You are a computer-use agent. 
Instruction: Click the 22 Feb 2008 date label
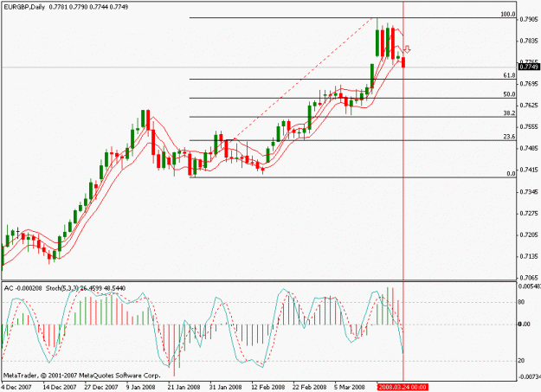pyautogui.click(x=310, y=387)
